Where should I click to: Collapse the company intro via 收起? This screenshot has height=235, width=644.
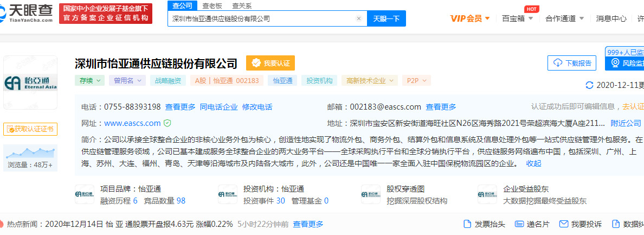coord(533,163)
